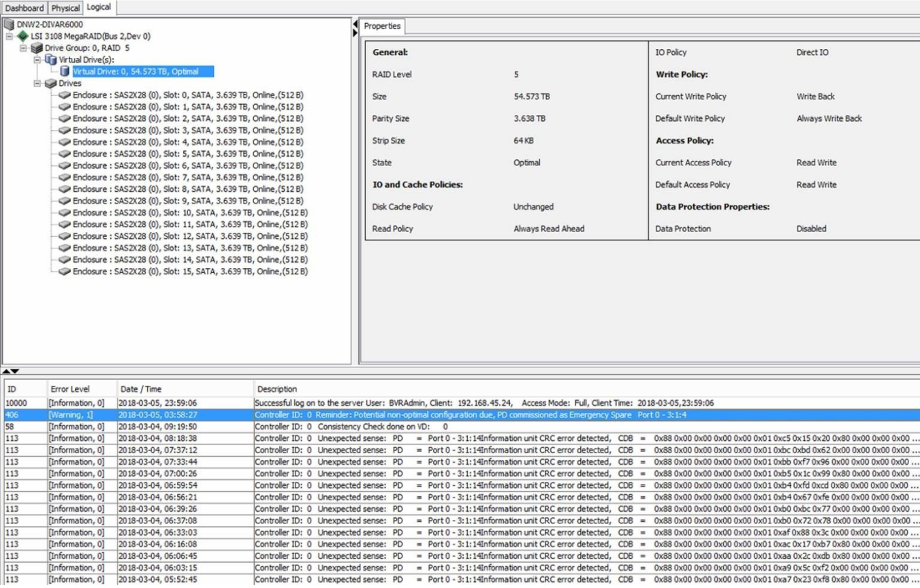Click the Virtual Drive(s) folder icon

point(50,60)
